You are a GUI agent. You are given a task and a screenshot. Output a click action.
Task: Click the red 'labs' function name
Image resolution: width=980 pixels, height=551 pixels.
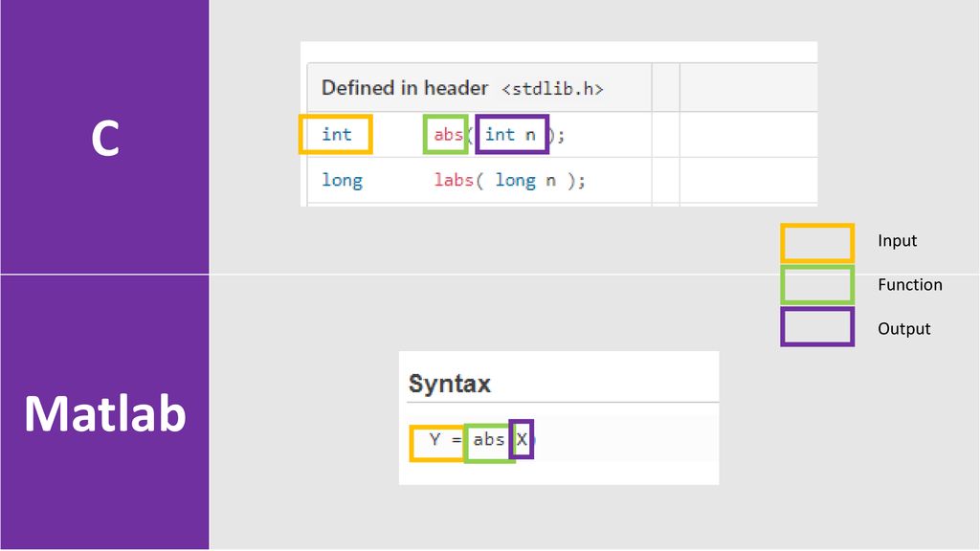coord(454,180)
